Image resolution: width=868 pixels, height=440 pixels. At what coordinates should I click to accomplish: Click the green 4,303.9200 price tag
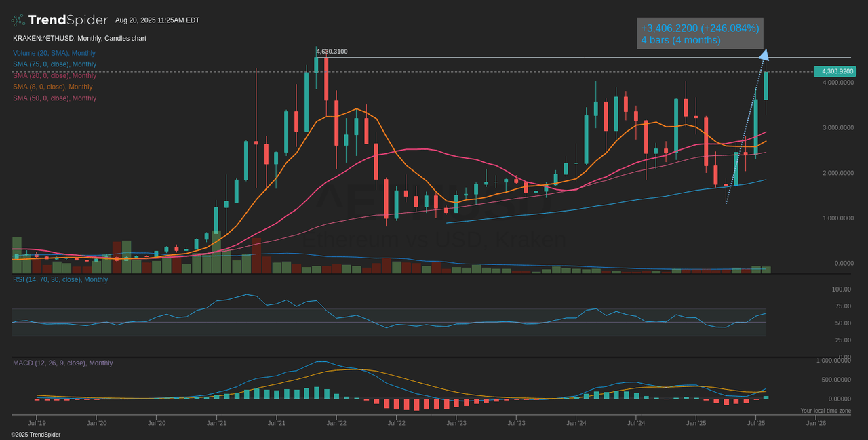[835, 71]
